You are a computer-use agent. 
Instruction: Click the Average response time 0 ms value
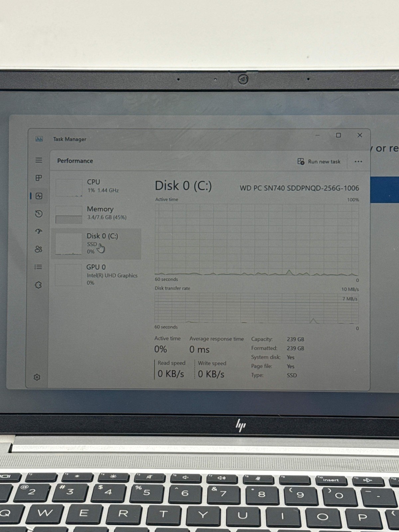[199, 349]
